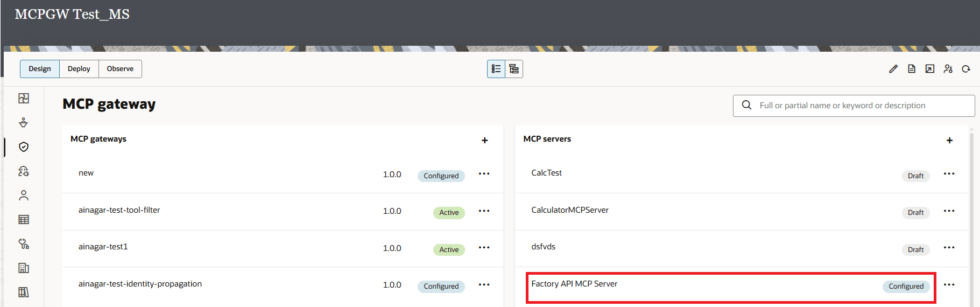Click the refresh icon
The width and height of the screenshot is (980, 307).
pos(966,69)
